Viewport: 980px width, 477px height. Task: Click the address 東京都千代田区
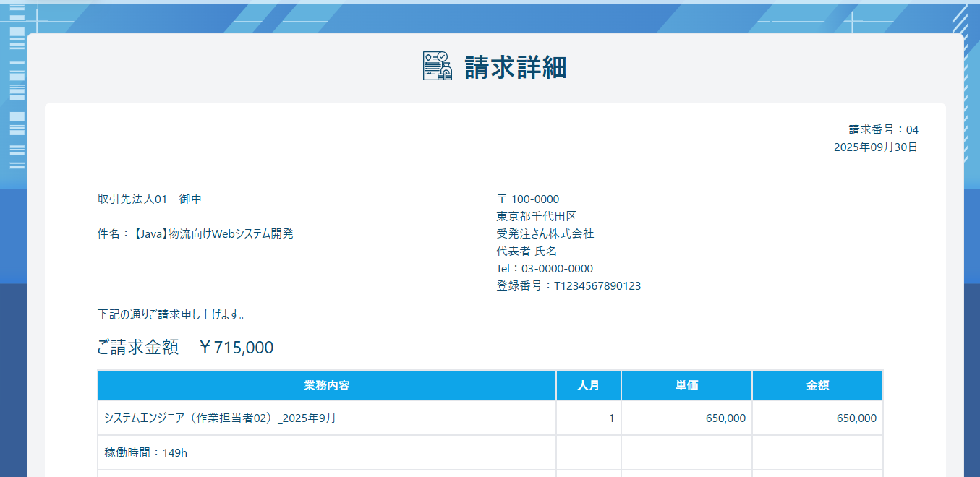tap(537, 216)
